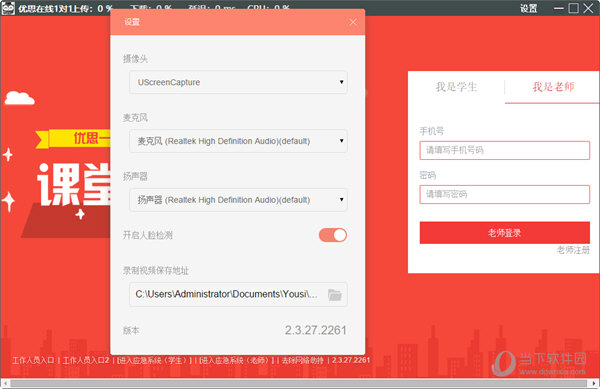Click the 录制视频保存地址 label

(x=156, y=271)
